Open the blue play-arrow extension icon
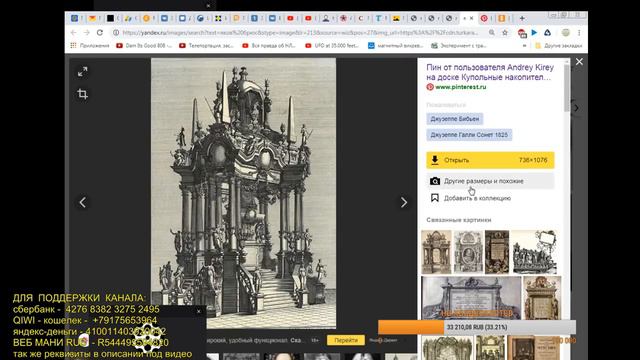 [534, 33]
